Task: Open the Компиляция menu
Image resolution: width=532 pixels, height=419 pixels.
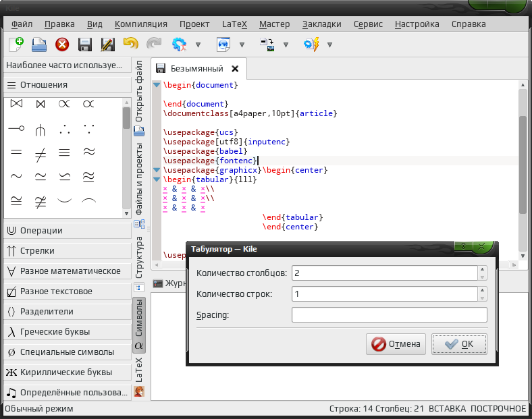Action: click(x=141, y=24)
